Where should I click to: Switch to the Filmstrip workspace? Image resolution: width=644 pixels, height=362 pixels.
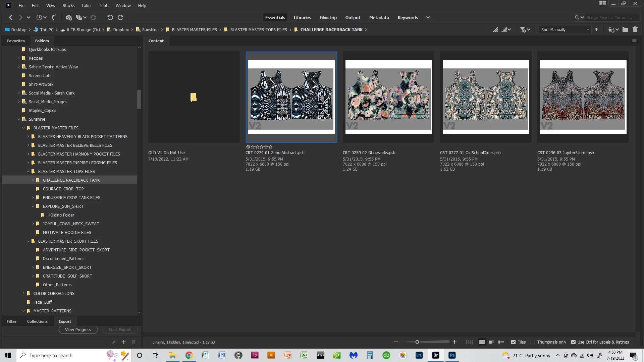tap(328, 17)
